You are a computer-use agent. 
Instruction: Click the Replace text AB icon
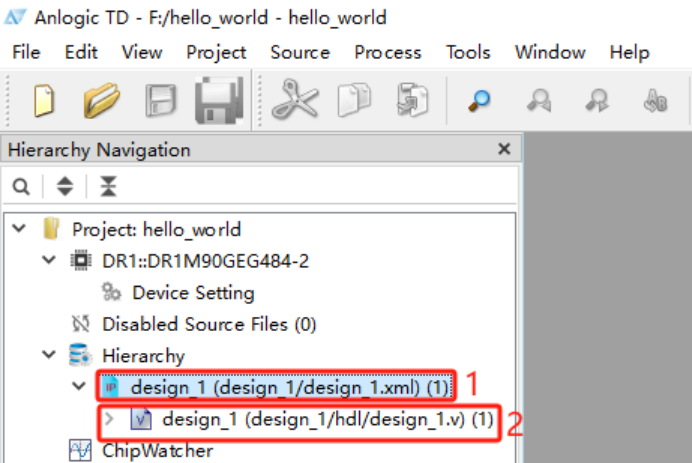(655, 101)
